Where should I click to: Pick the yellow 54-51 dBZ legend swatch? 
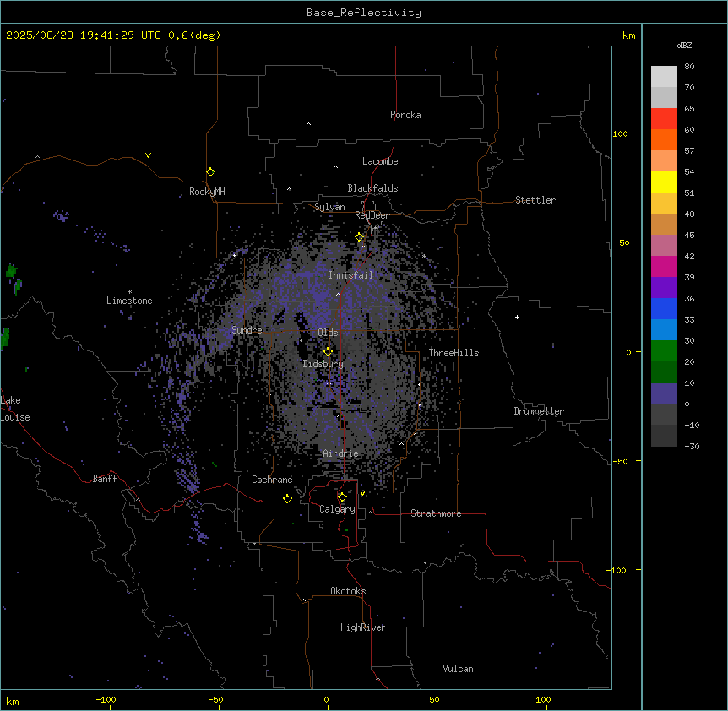pyautogui.click(x=664, y=182)
